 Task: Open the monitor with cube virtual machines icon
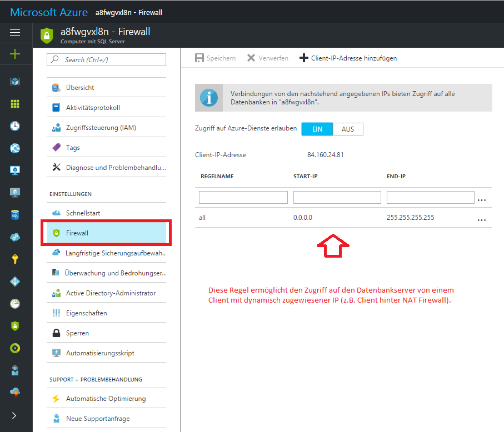[15, 170]
